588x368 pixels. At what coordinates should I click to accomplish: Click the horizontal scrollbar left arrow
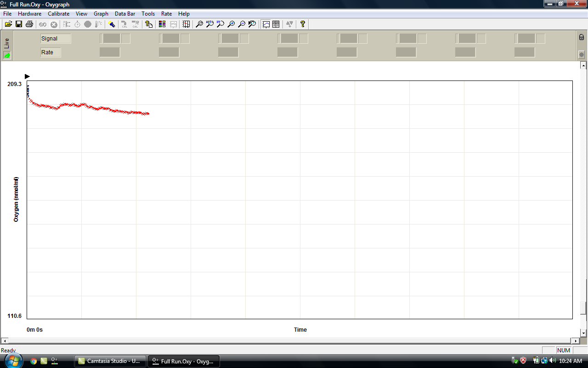click(x=4, y=341)
